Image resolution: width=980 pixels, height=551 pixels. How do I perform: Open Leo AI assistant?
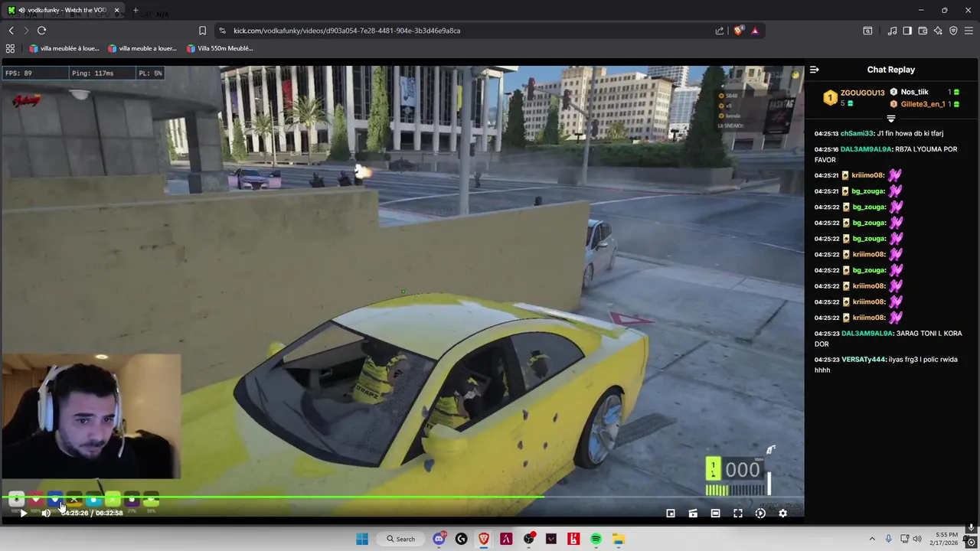click(938, 31)
